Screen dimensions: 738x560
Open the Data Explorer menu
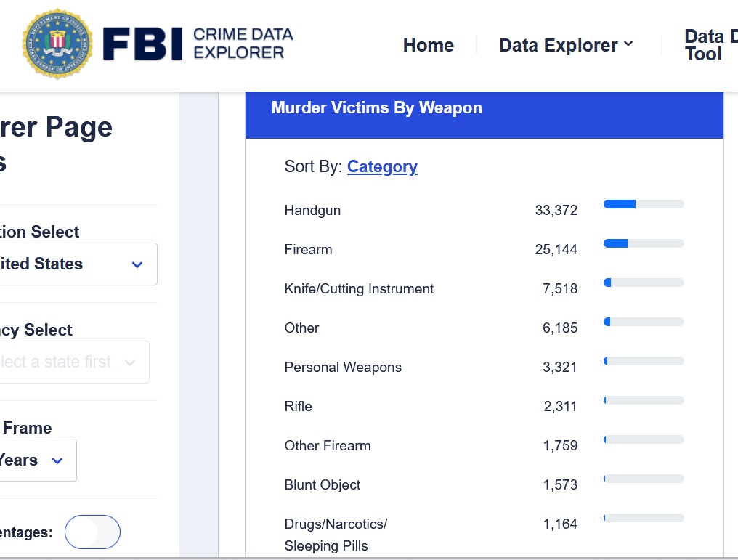point(558,45)
